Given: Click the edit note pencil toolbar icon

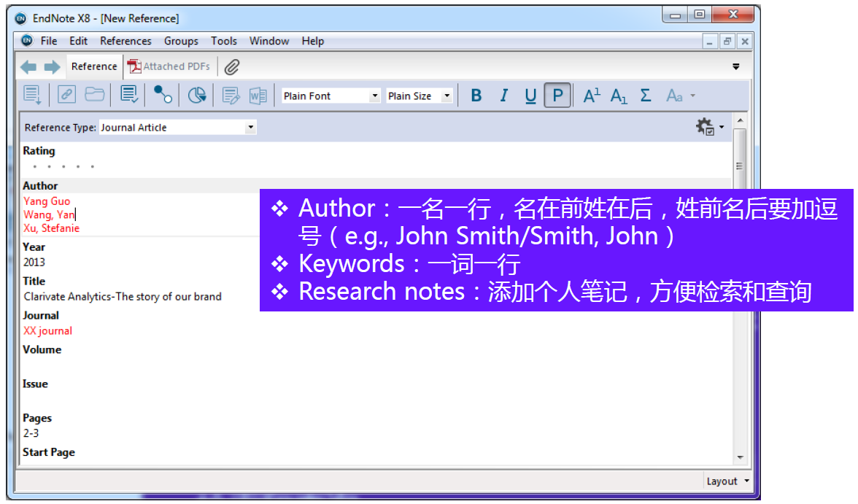Looking at the screenshot, I should [x=231, y=96].
